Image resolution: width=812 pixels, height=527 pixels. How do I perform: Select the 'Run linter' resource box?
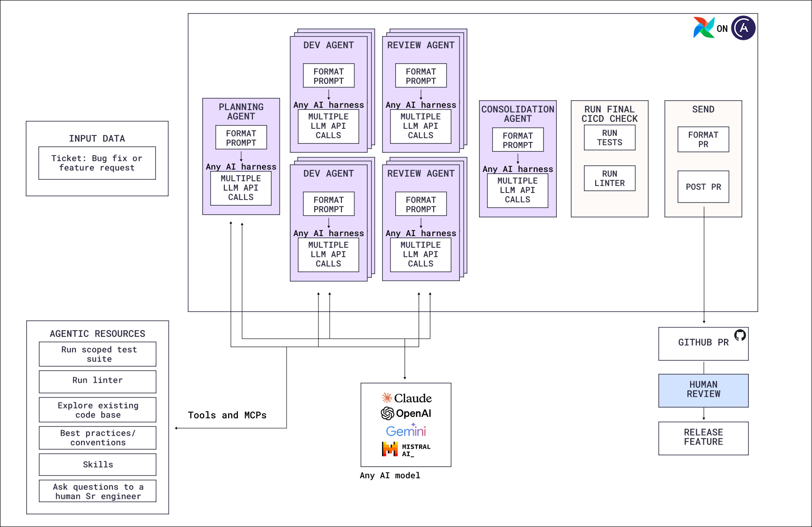pyautogui.click(x=97, y=381)
